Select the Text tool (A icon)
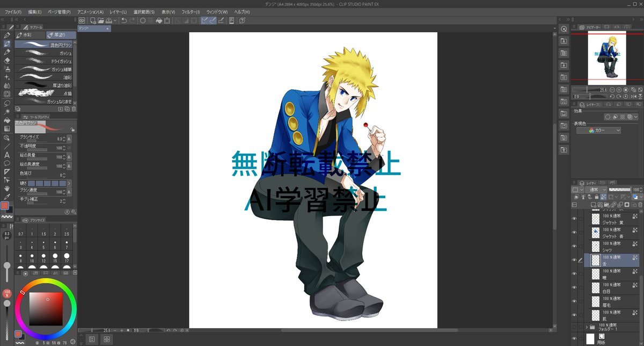The height and width of the screenshot is (346, 644). pyautogui.click(x=7, y=155)
